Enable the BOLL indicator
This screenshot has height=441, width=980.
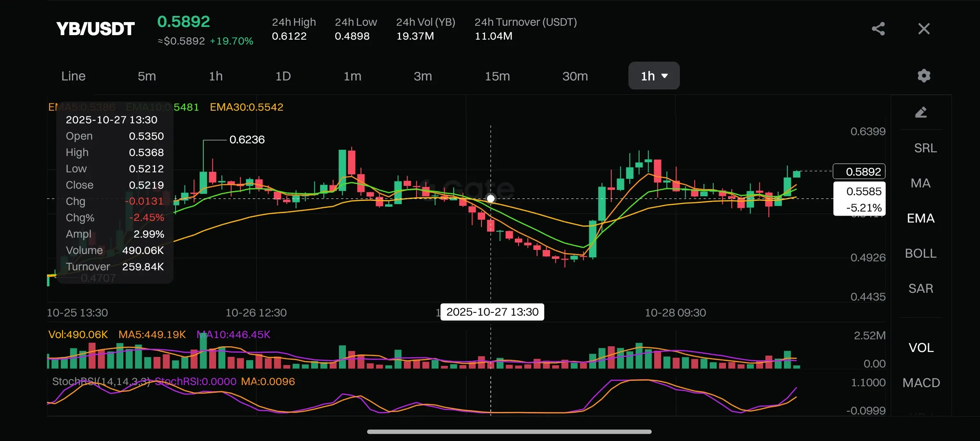click(x=920, y=253)
